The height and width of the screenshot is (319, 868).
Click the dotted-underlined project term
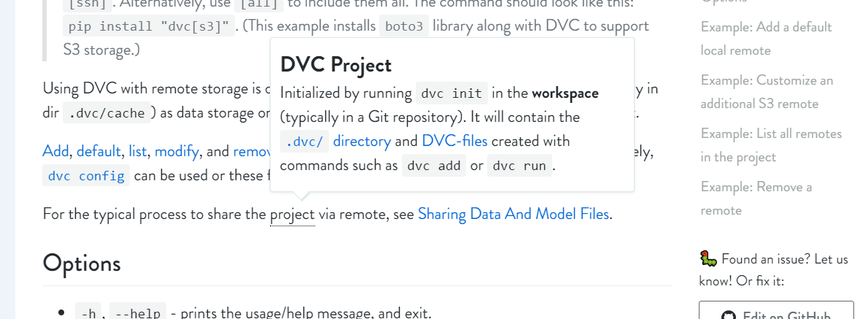click(292, 215)
